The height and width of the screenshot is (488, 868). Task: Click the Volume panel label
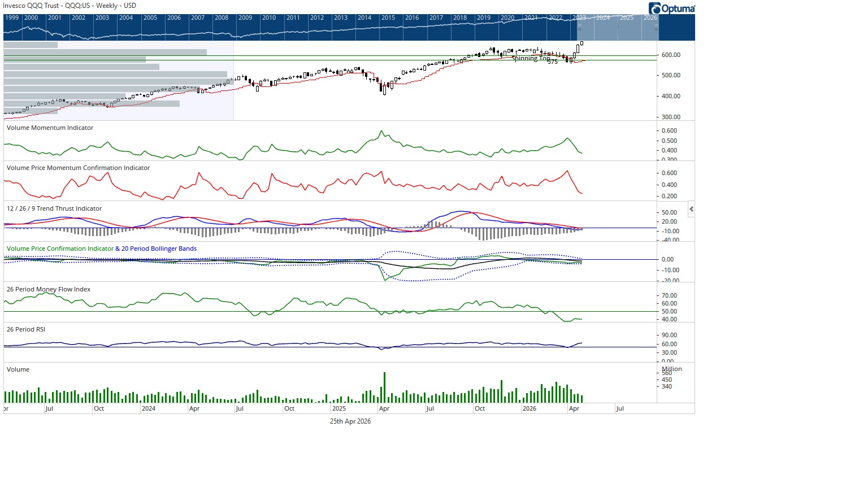[x=18, y=369]
